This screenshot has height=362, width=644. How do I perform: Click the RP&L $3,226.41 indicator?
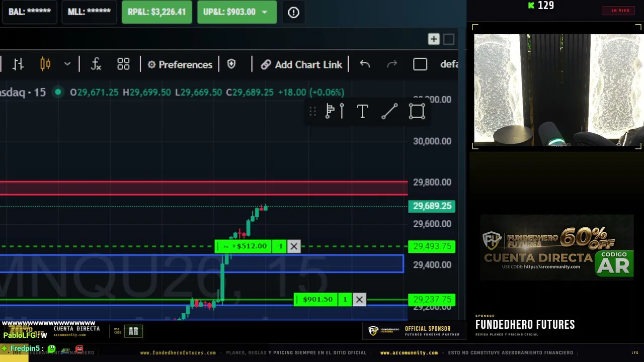click(156, 12)
